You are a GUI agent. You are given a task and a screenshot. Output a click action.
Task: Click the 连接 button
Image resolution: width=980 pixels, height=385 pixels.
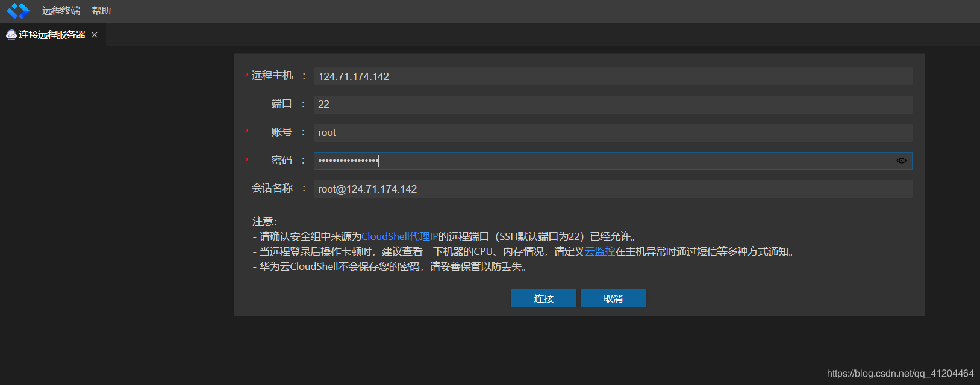544,298
